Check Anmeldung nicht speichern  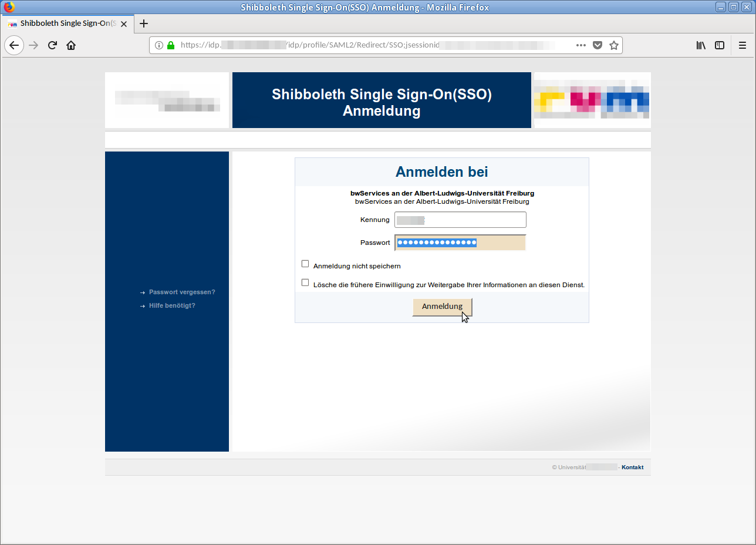(x=305, y=264)
